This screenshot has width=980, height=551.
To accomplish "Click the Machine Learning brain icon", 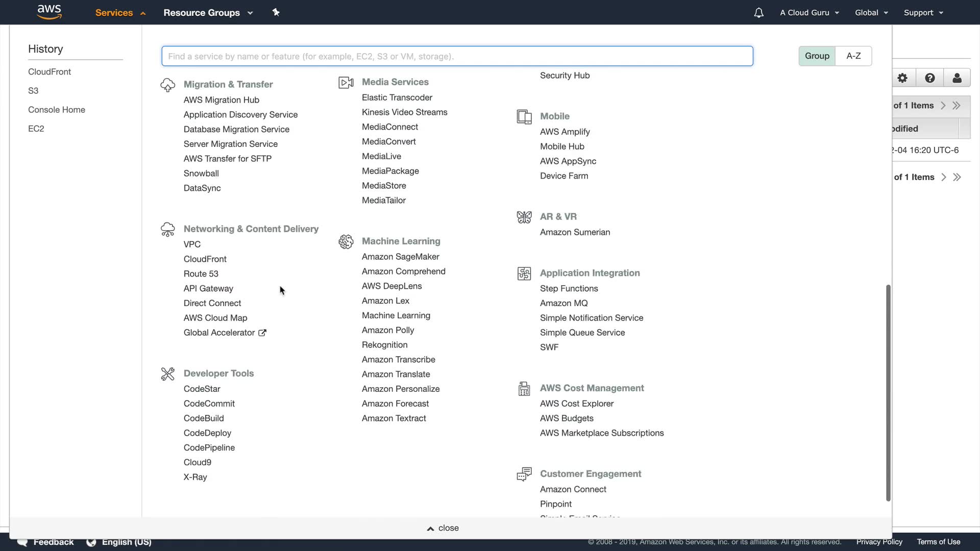I will pyautogui.click(x=346, y=241).
